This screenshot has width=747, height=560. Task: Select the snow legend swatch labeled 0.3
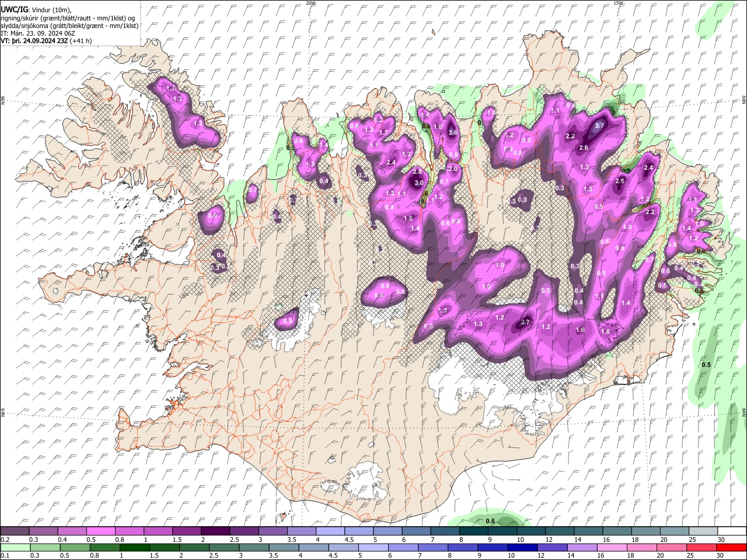(x=44, y=531)
